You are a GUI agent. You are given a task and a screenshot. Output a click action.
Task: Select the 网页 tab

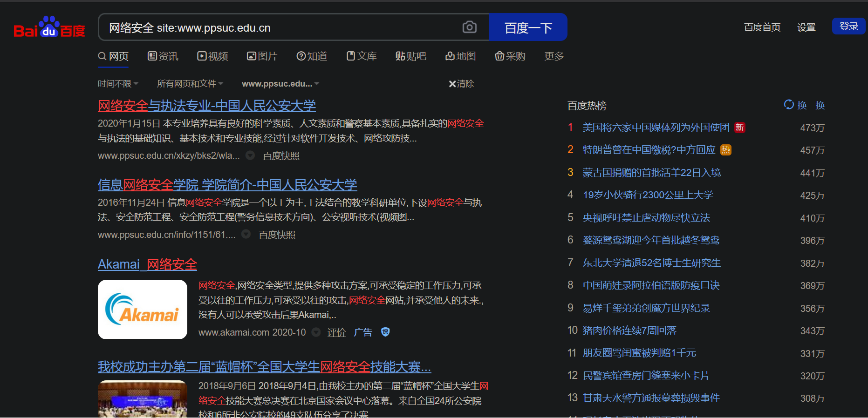point(113,56)
